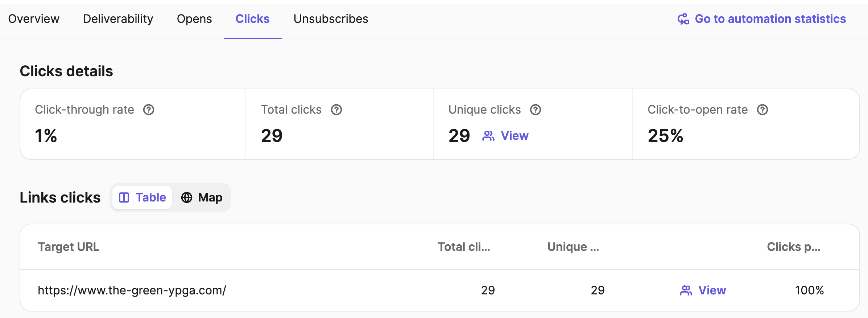Switch Links clicks to Table view
Screen dimensions: 868x318
(142, 197)
